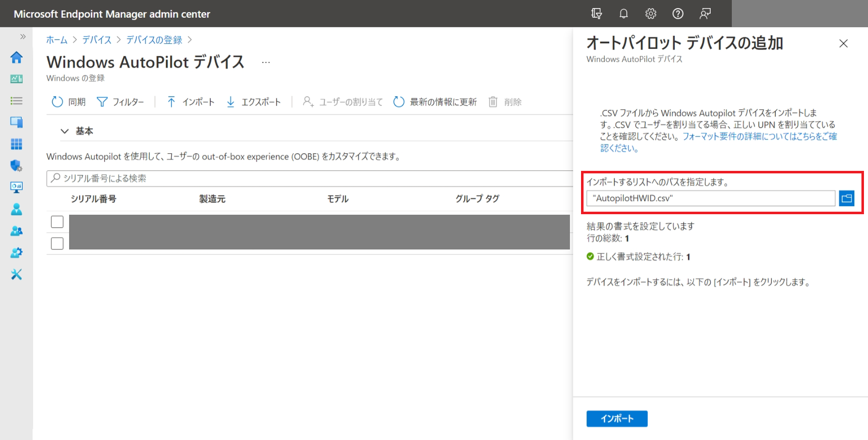Image resolution: width=868 pixels, height=440 pixels.
Task: Open the format requirements details link
Action: point(718,142)
